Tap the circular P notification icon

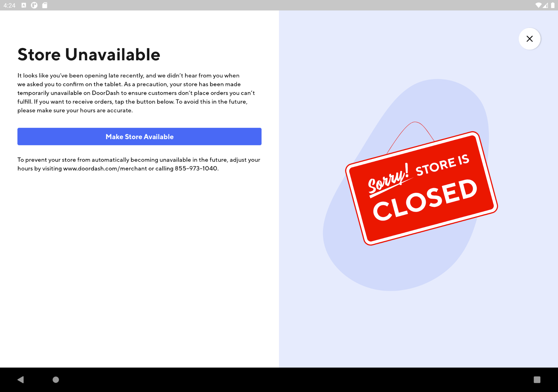[34, 5]
